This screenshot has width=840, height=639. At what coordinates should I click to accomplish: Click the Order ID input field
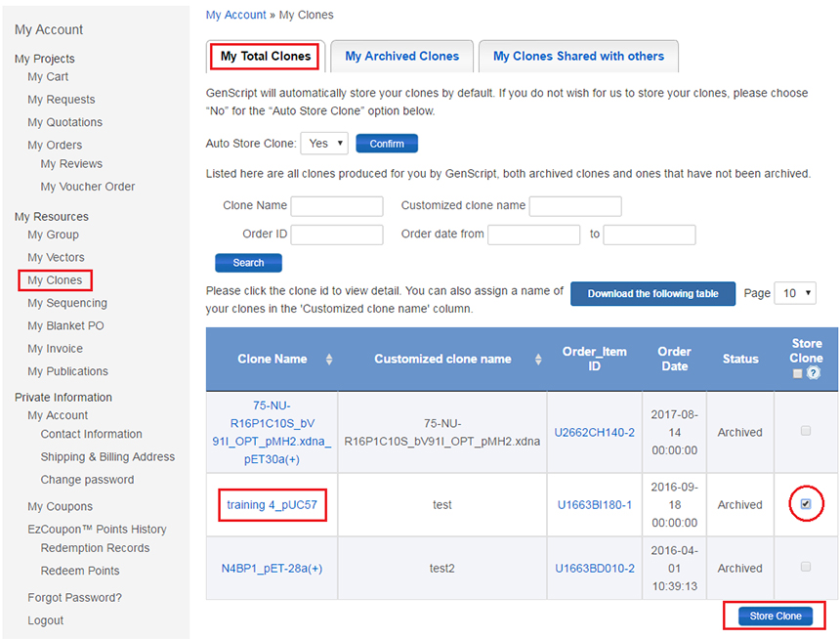tap(337, 234)
